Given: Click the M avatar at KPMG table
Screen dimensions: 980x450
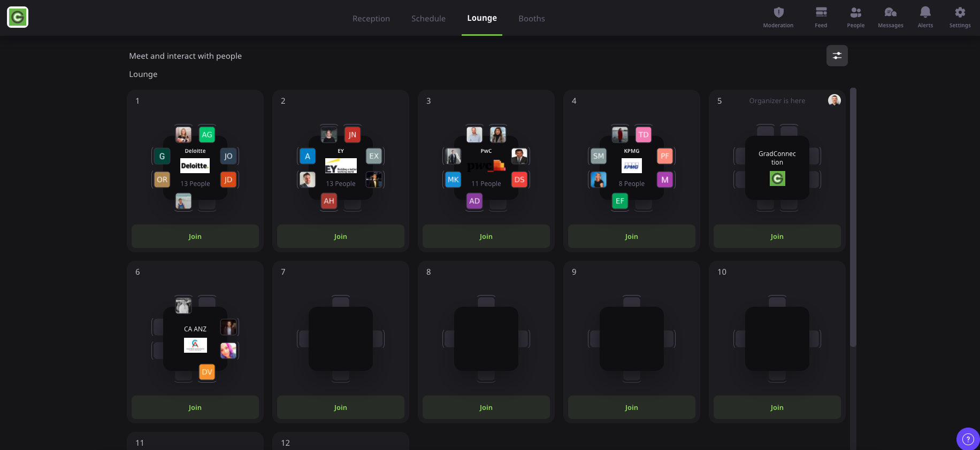Looking at the screenshot, I should point(665,180).
